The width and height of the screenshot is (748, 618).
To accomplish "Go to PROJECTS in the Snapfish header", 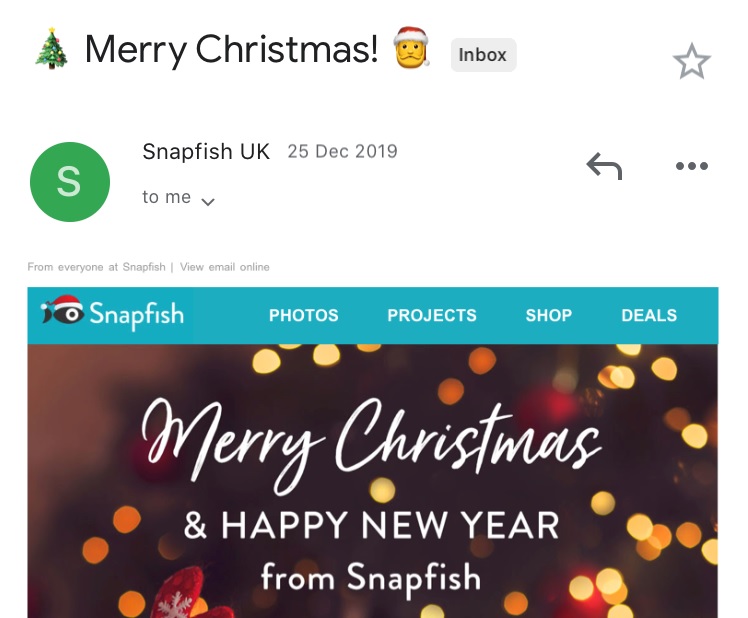I will (432, 315).
